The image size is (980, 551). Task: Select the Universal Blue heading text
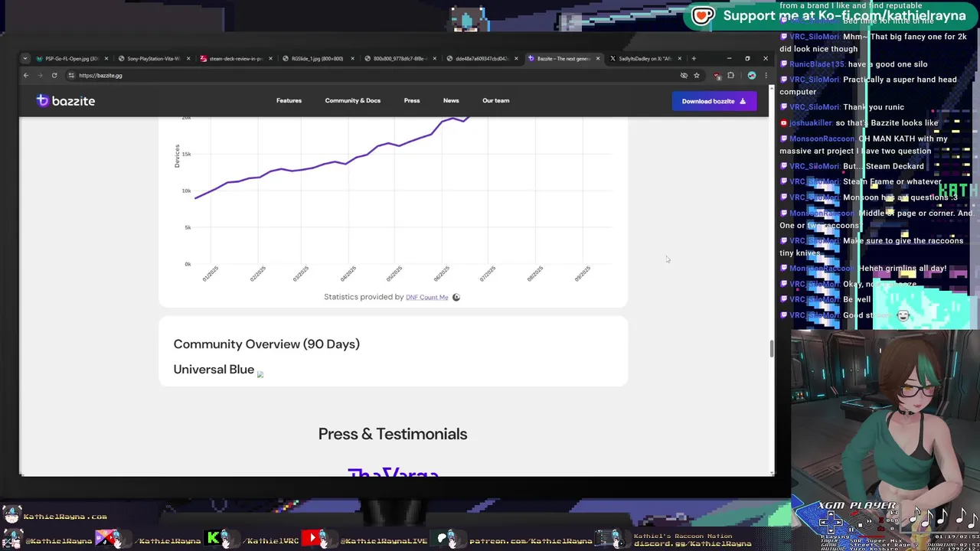click(x=214, y=369)
